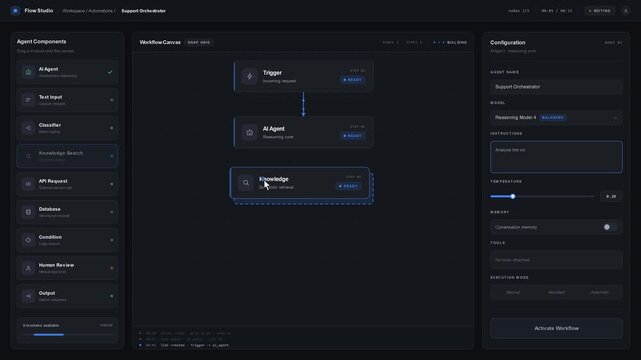Click the search icon on Knowledge canvas node

246,183
